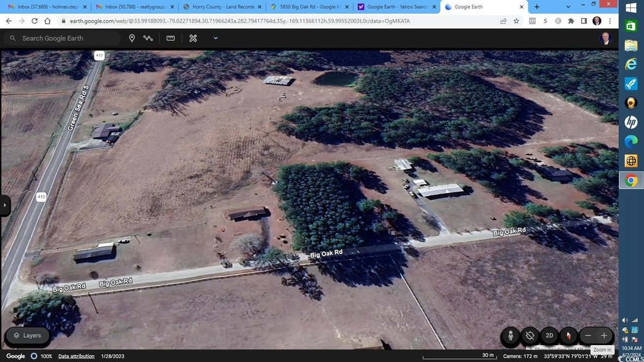Click the Pegman street view icon
This screenshot has width=644, height=362.
(x=511, y=336)
